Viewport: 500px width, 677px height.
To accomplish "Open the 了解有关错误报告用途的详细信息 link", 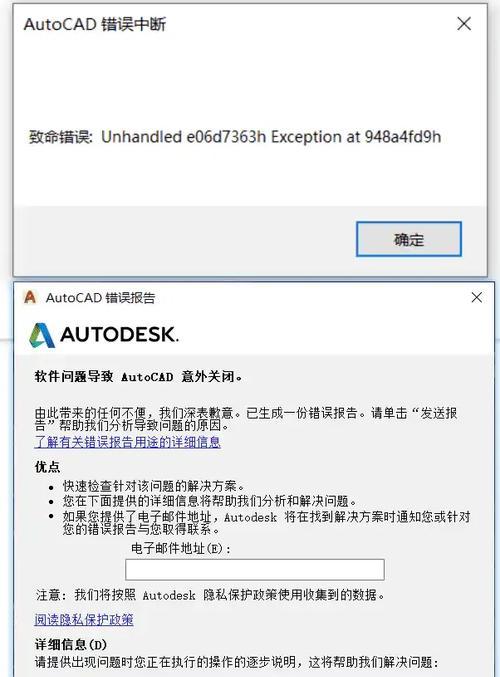I will [127, 442].
